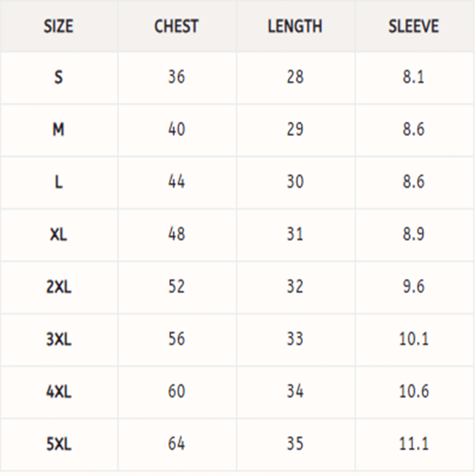The width and height of the screenshot is (476, 476).
Task: Click chest value 64 for 5XL
Action: point(176,444)
